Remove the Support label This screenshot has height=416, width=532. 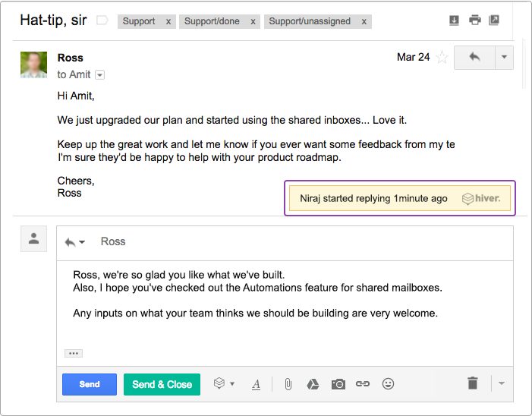coord(168,22)
